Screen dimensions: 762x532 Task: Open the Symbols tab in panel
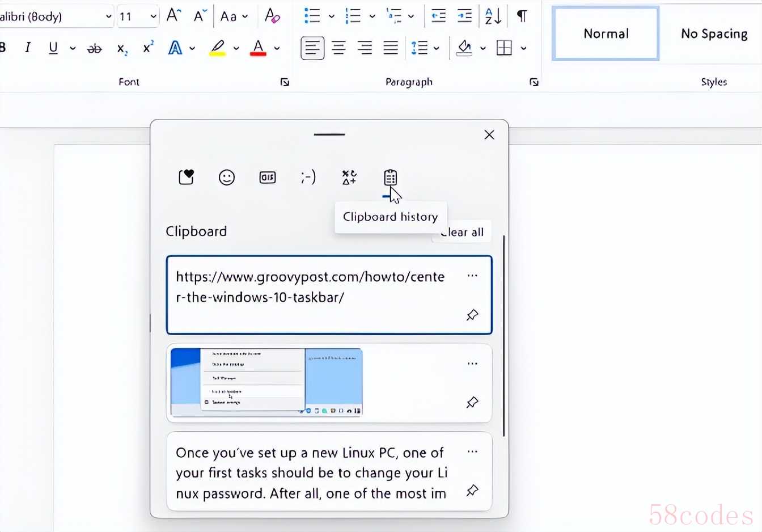[x=349, y=178]
